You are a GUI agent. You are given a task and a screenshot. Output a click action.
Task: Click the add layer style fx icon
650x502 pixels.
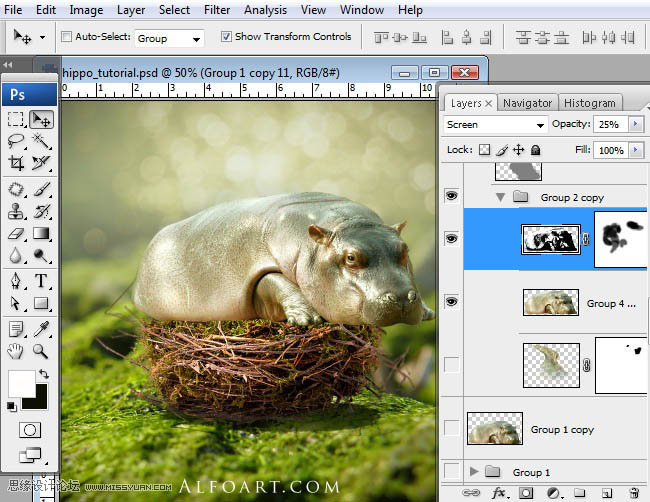(499, 493)
